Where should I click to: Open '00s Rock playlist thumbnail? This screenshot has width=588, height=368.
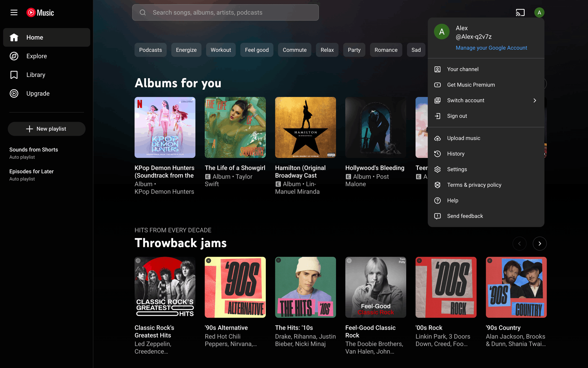click(x=446, y=287)
